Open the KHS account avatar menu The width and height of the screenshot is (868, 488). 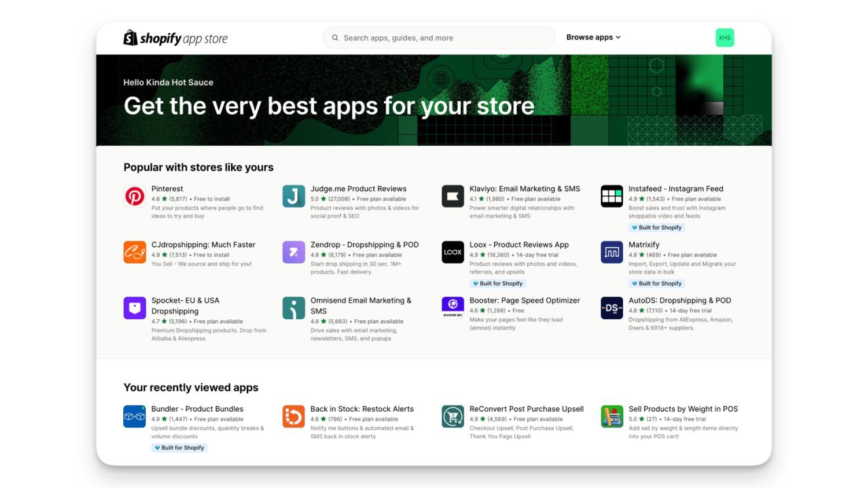tap(724, 38)
